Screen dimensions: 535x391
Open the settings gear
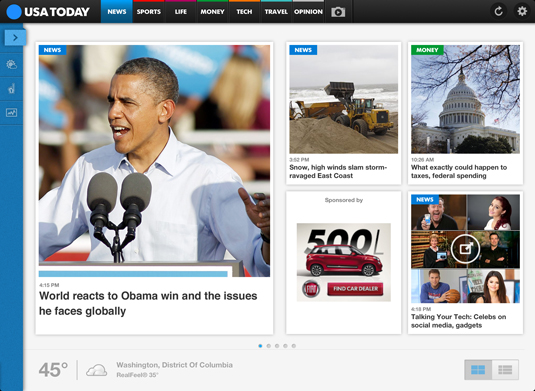coord(522,11)
